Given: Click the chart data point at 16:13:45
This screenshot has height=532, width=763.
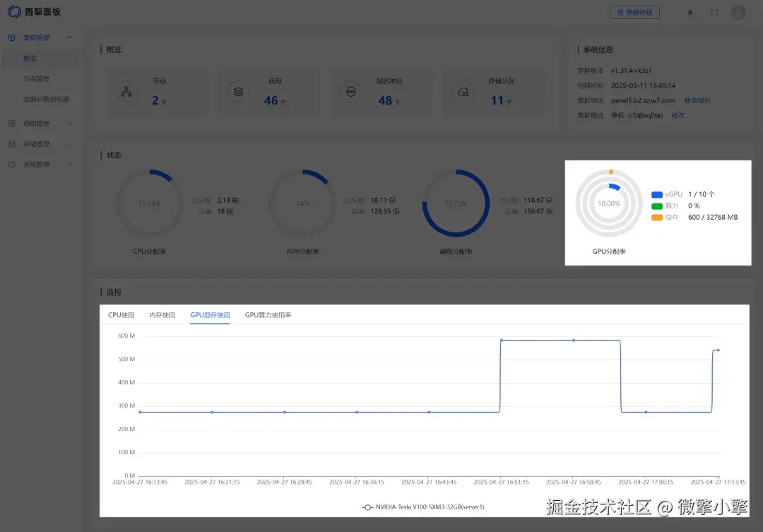Looking at the screenshot, I should click(x=140, y=413).
